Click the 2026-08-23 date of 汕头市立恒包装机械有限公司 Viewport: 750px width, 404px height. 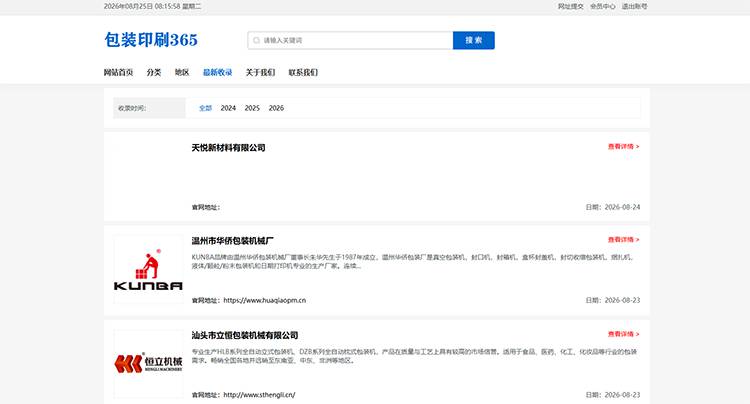pyautogui.click(x=622, y=395)
